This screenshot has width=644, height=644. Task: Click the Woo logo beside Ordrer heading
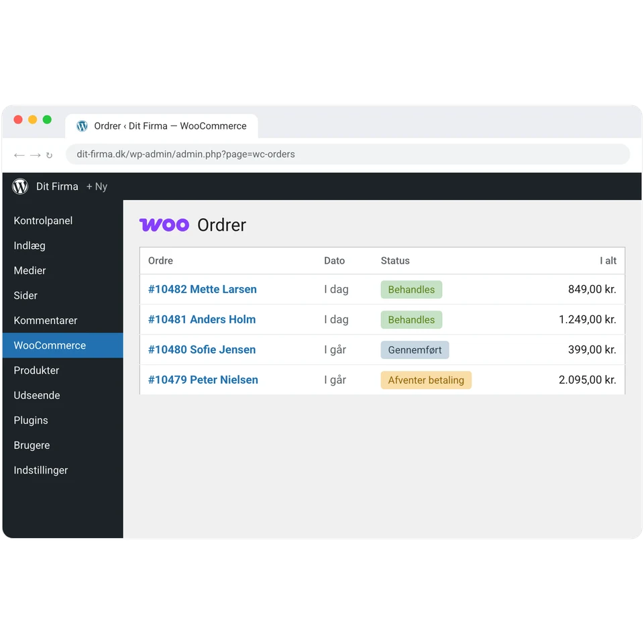[x=164, y=225]
